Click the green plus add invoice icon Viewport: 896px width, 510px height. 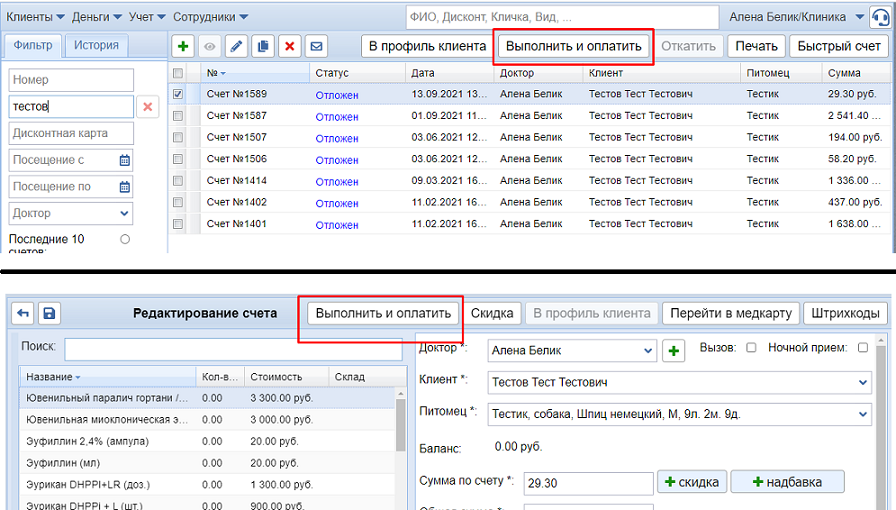click(x=184, y=46)
